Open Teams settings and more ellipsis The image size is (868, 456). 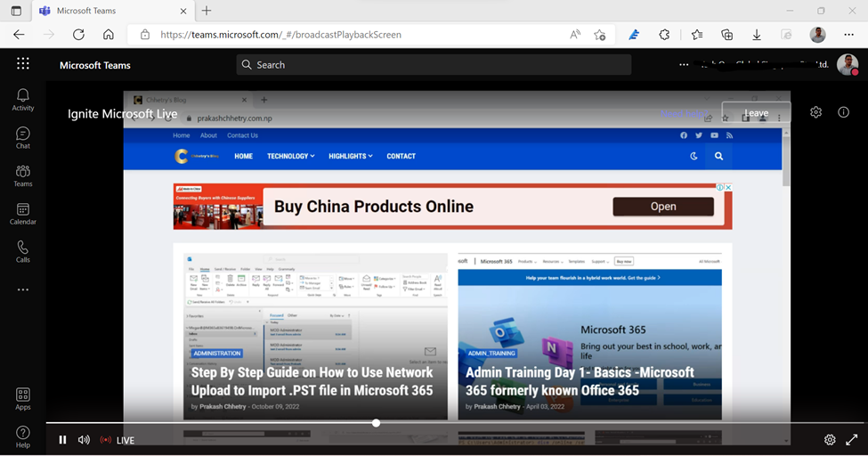click(684, 65)
